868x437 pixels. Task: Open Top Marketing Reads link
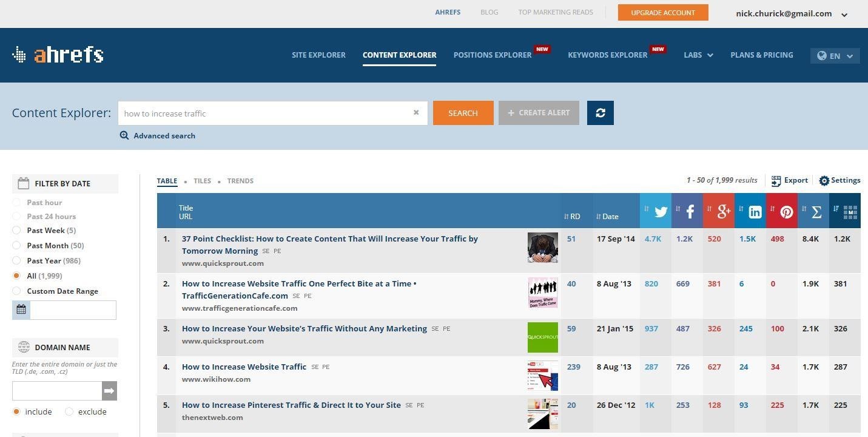pyautogui.click(x=556, y=12)
